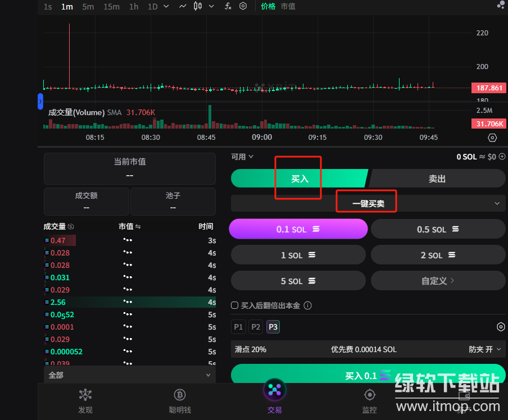The image size is (508, 420).
Task: Open the fx indicators icon
Action: click(x=228, y=6)
